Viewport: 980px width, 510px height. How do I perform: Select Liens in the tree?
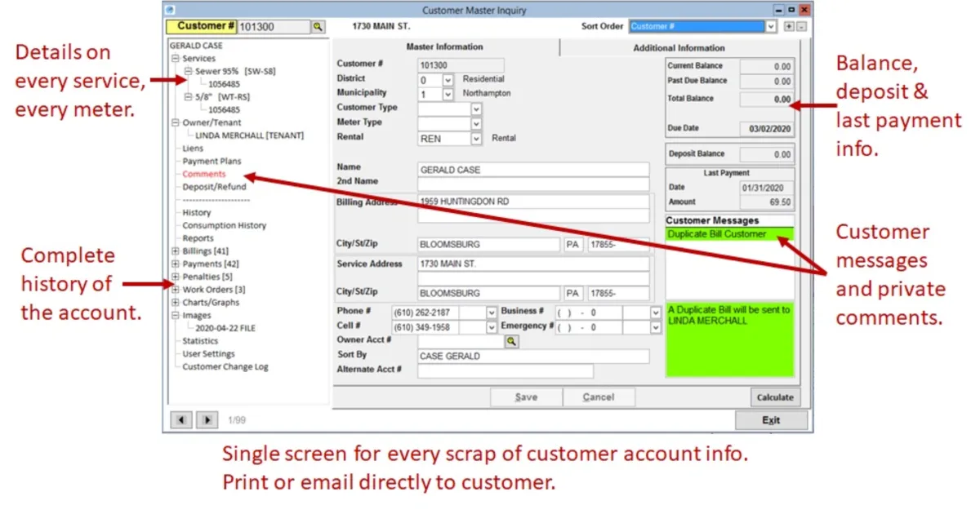(193, 149)
